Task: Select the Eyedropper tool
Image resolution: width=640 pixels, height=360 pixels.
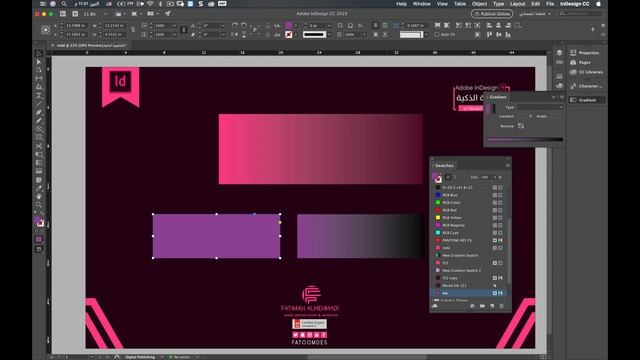Action: (39, 188)
